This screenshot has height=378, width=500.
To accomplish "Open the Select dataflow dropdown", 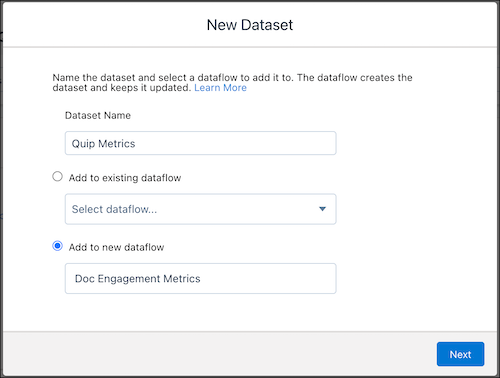I will (x=200, y=209).
